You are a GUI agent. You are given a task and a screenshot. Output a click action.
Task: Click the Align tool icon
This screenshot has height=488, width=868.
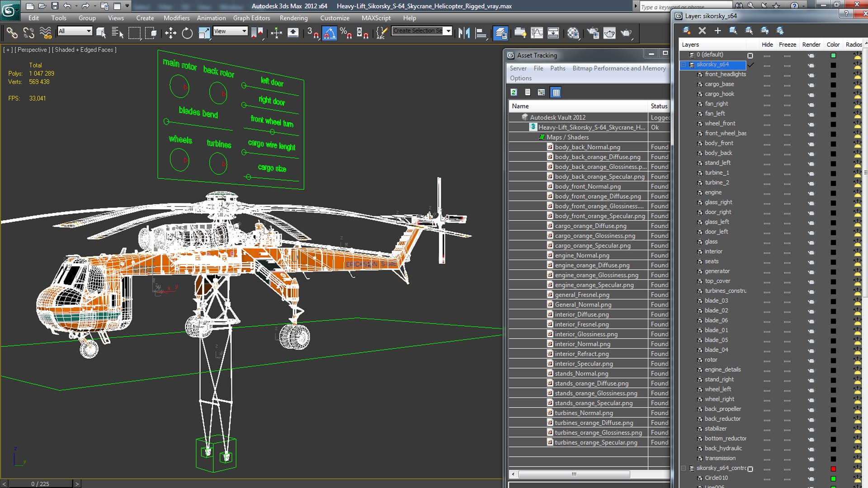(x=481, y=33)
